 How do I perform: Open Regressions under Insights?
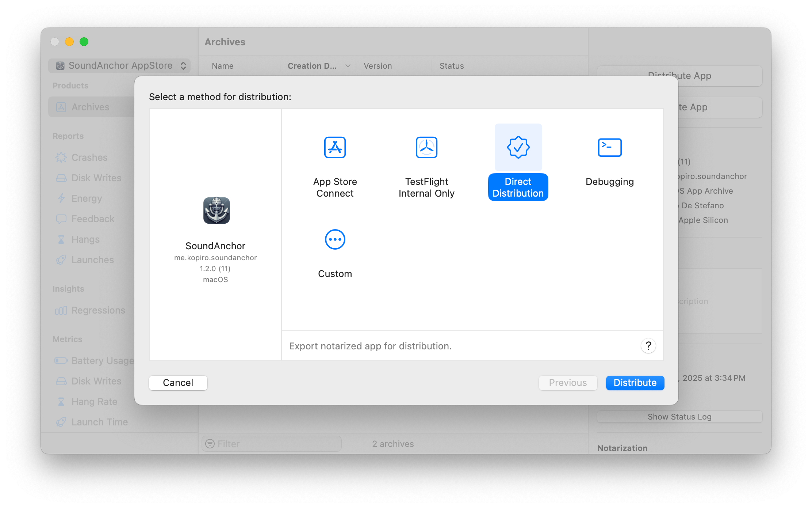coord(98,310)
